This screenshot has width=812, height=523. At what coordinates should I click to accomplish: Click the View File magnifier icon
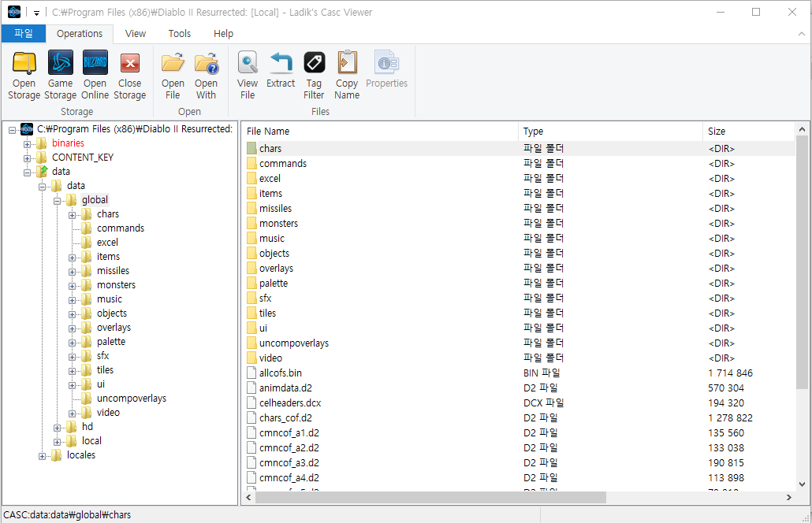click(248, 63)
